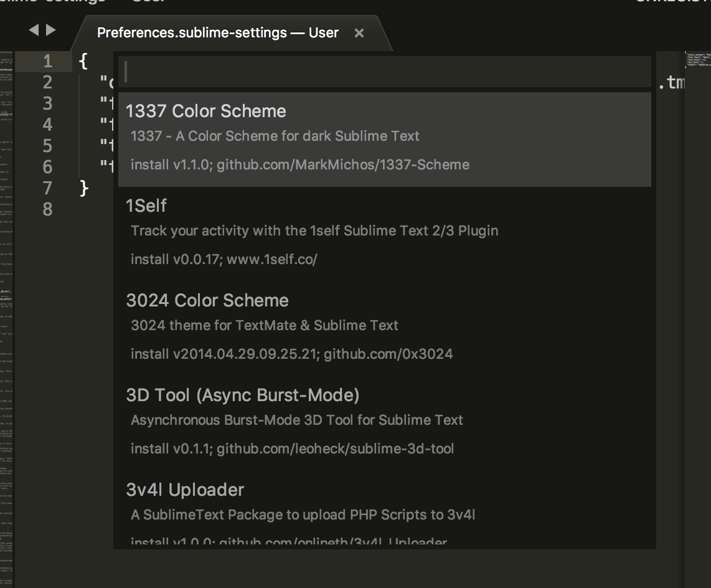Pick the 3024 Color Scheme package
Viewport: 711px width, 588px height.
(x=207, y=300)
